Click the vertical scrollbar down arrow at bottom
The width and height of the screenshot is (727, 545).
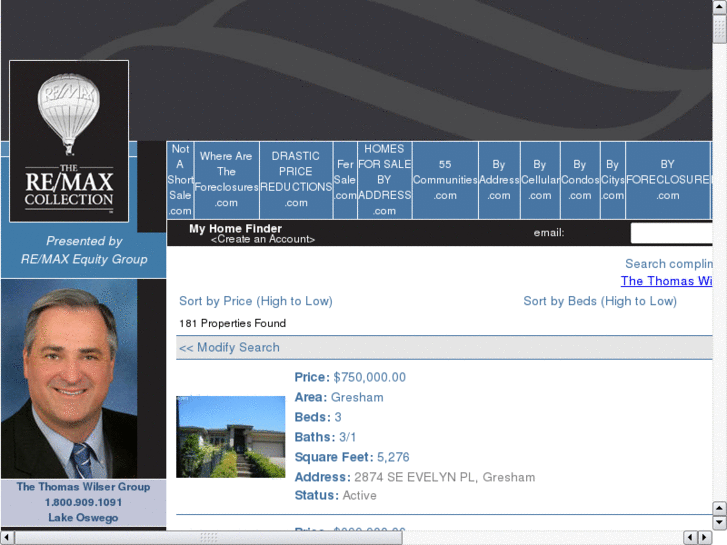tap(720, 523)
